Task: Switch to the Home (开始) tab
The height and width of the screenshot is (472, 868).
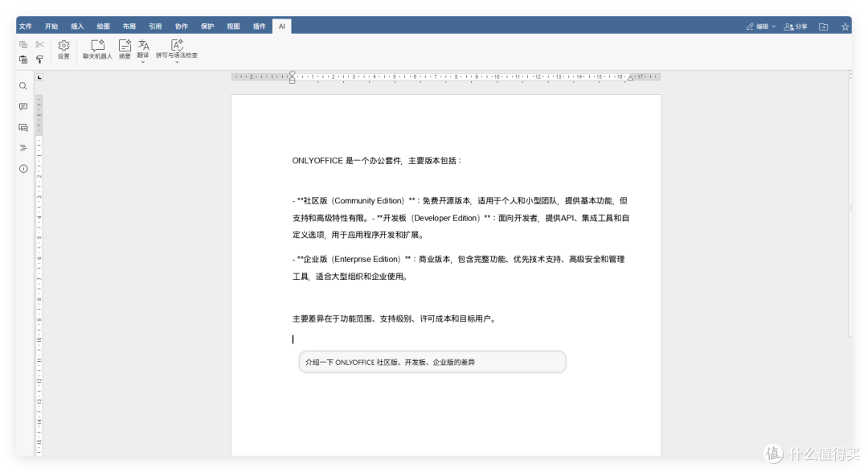Action: click(x=51, y=26)
